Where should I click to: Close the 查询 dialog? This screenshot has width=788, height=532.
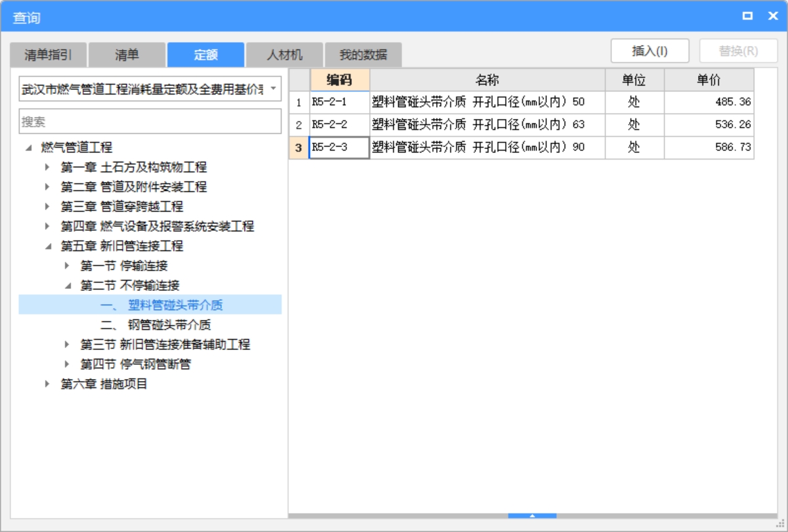coord(773,16)
